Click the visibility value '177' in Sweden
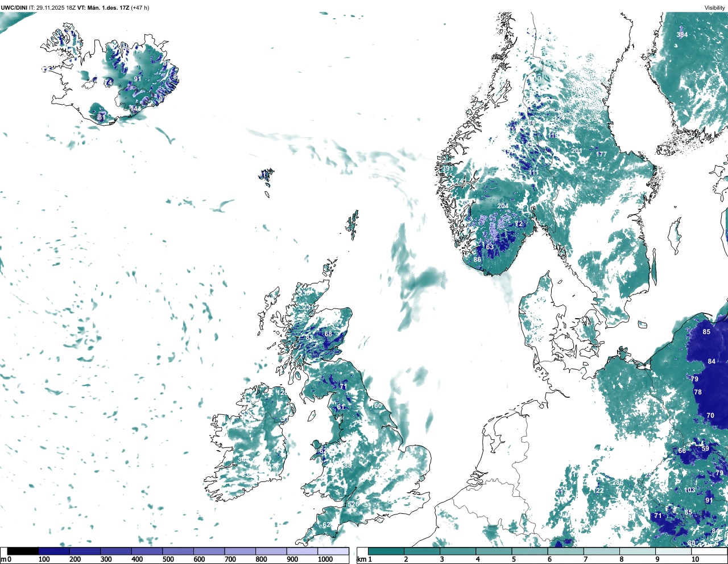The image size is (728, 564). (601, 154)
